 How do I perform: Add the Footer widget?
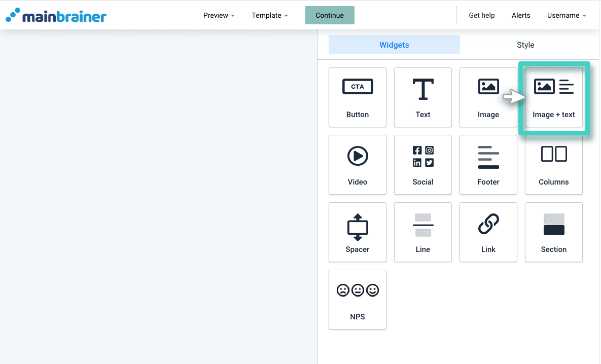click(488, 165)
